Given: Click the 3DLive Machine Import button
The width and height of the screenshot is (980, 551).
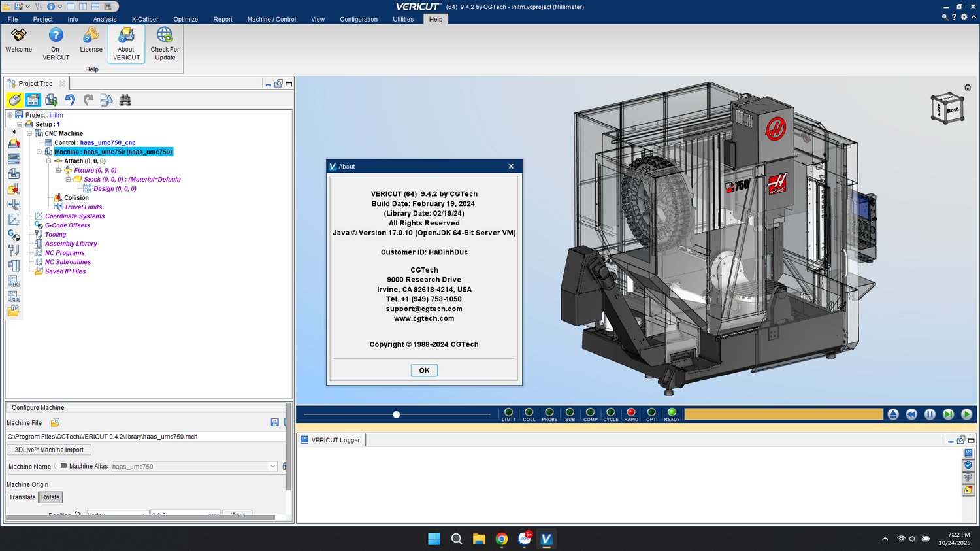Looking at the screenshot, I should point(49,450).
